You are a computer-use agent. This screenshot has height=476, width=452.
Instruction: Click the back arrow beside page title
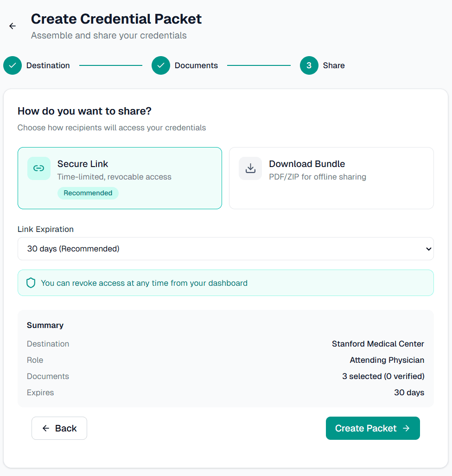13,26
